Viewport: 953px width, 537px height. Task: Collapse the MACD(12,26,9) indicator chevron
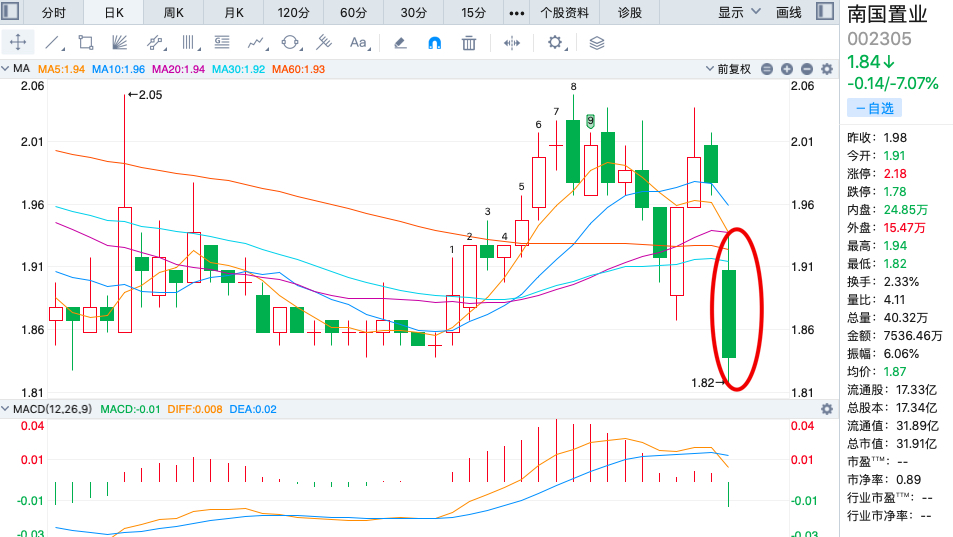pyautogui.click(x=5, y=409)
